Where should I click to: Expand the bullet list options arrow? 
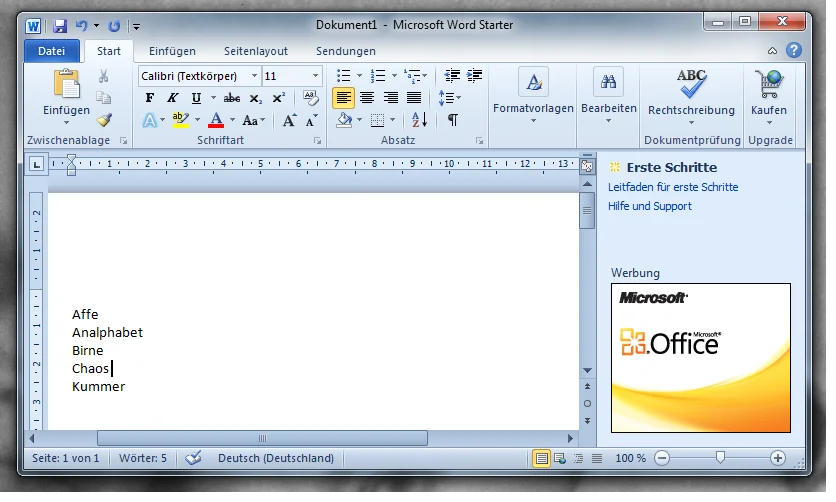click(359, 76)
